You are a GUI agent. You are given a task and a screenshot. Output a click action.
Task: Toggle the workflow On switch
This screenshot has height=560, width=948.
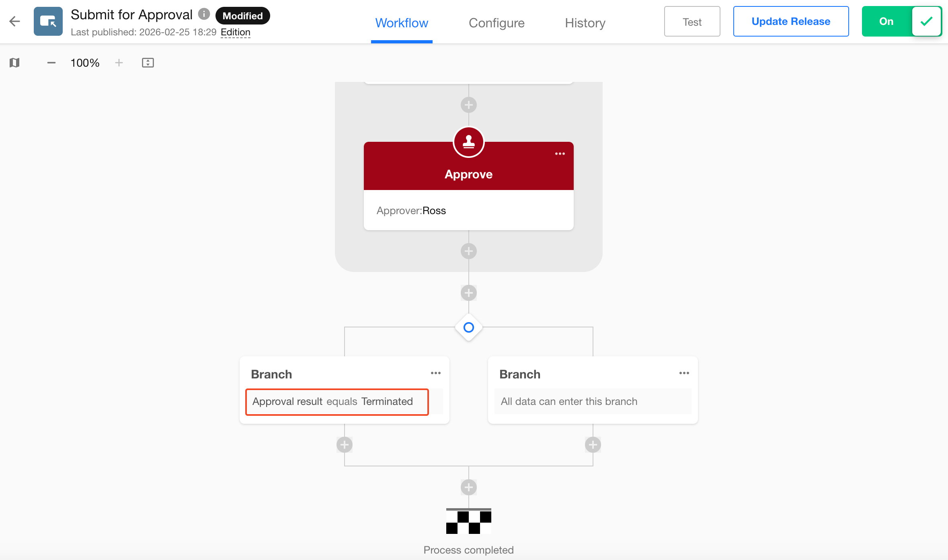point(901,21)
